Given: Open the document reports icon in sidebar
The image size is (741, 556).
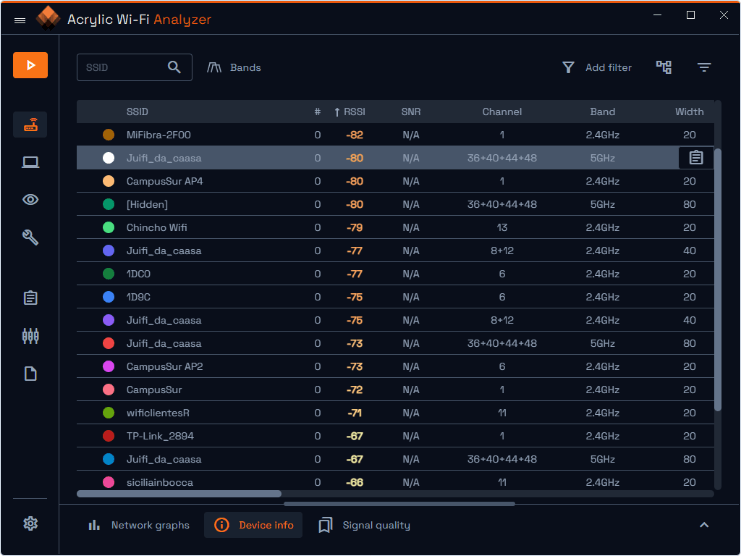Looking at the screenshot, I should click(30, 373).
